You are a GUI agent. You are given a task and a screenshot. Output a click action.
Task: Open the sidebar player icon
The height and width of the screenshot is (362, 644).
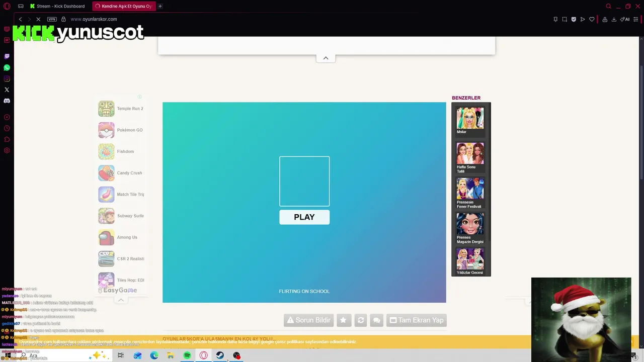[x=7, y=117]
